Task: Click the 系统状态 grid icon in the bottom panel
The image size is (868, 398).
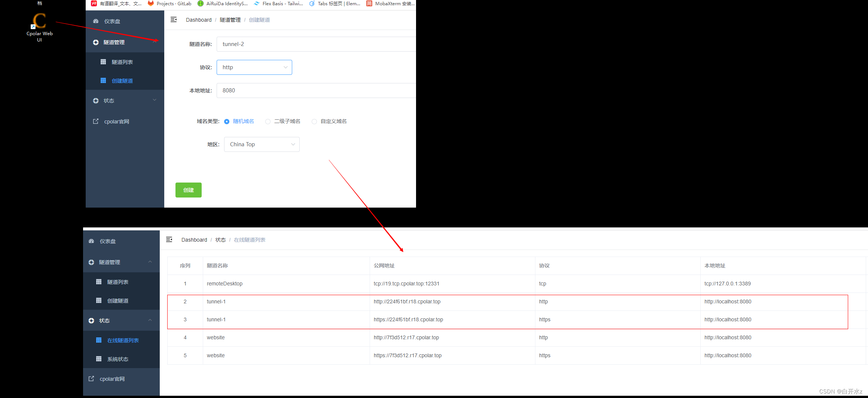Action: coord(99,359)
